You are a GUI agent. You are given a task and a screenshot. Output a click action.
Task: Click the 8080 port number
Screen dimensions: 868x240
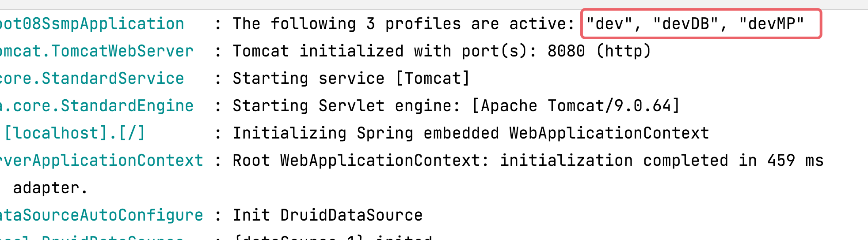[x=566, y=51]
